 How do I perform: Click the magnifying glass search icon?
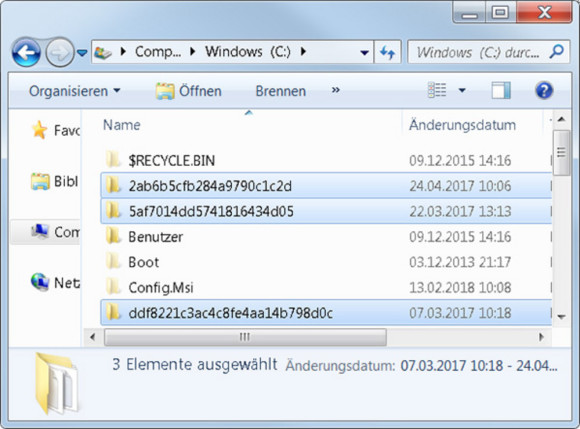click(556, 52)
